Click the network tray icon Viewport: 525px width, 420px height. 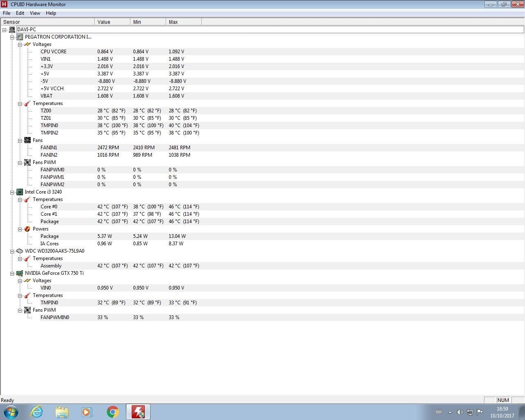click(x=470, y=412)
